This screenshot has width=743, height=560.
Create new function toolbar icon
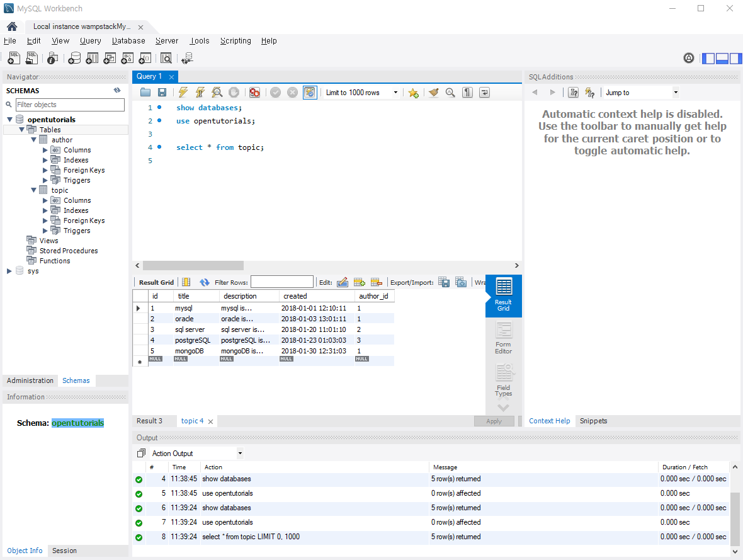click(145, 58)
